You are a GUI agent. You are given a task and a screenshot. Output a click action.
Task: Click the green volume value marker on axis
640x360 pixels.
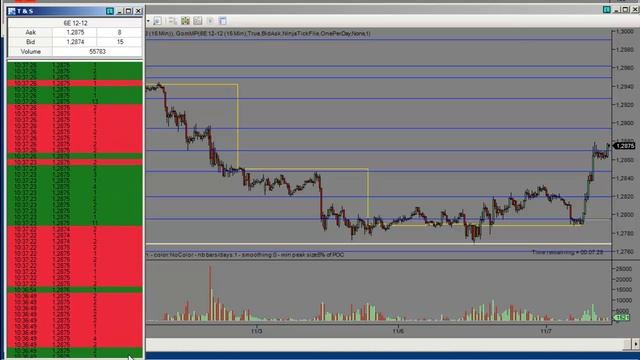tap(622, 317)
